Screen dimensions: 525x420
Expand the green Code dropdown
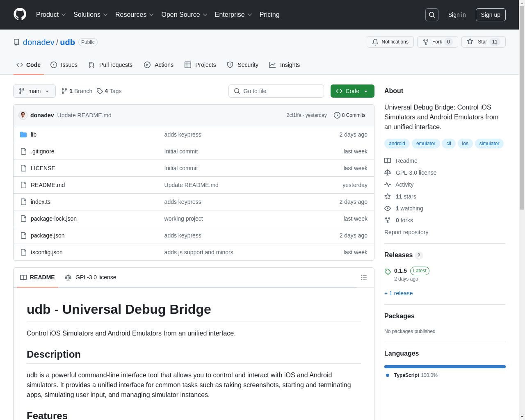[352, 91]
